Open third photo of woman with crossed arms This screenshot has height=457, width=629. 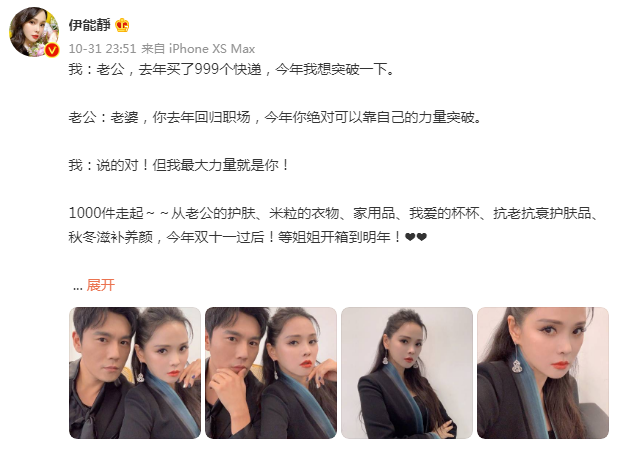407,373
